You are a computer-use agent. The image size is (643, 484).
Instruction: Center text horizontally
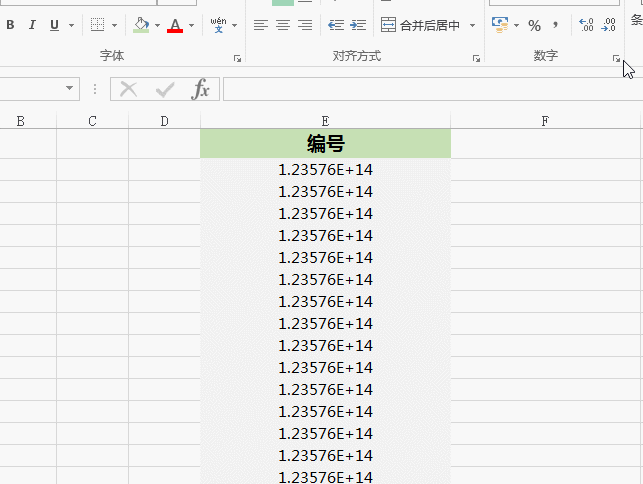(x=283, y=25)
